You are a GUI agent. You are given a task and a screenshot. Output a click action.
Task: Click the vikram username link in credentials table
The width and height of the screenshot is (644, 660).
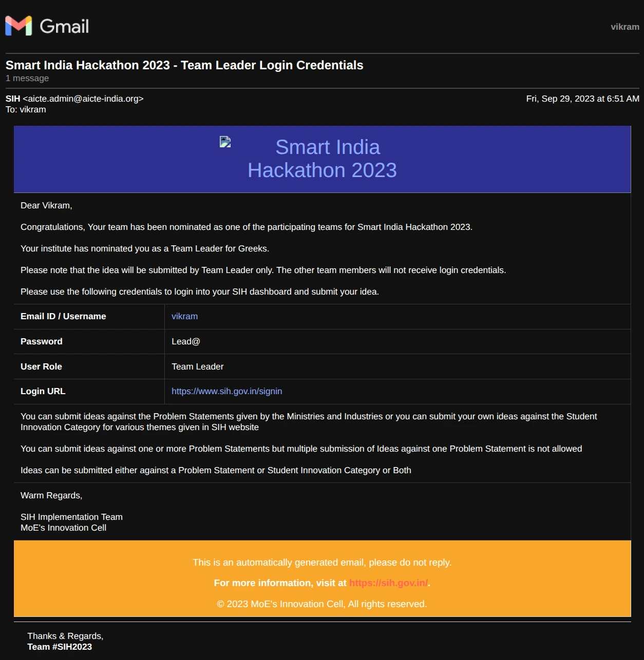pos(184,316)
